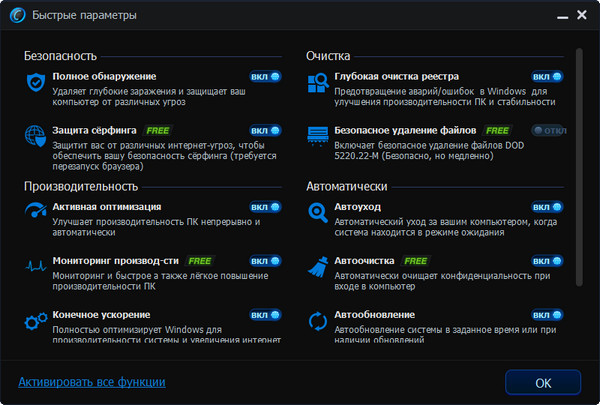Viewport: 600px width, 405px height.
Task: Click the Автоуход title text
Action: (x=357, y=207)
